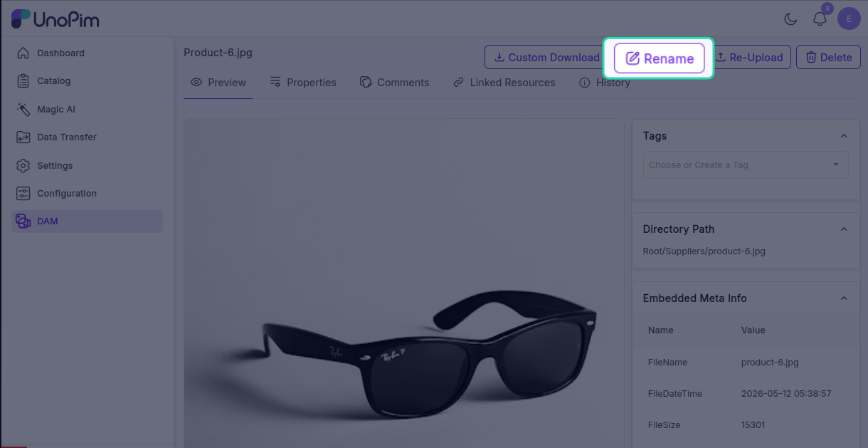Open Settings in sidebar
This screenshot has width=868, height=448.
[87, 165]
